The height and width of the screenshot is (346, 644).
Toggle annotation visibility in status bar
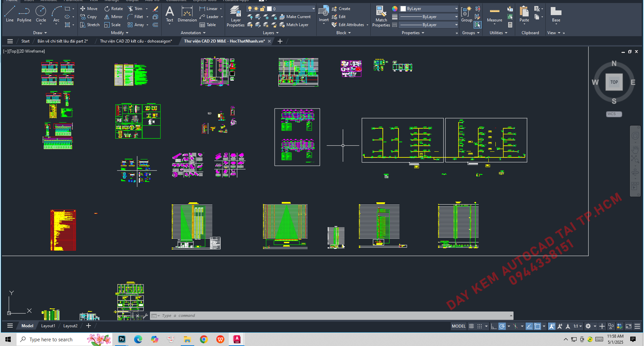(x=552, y=326)
